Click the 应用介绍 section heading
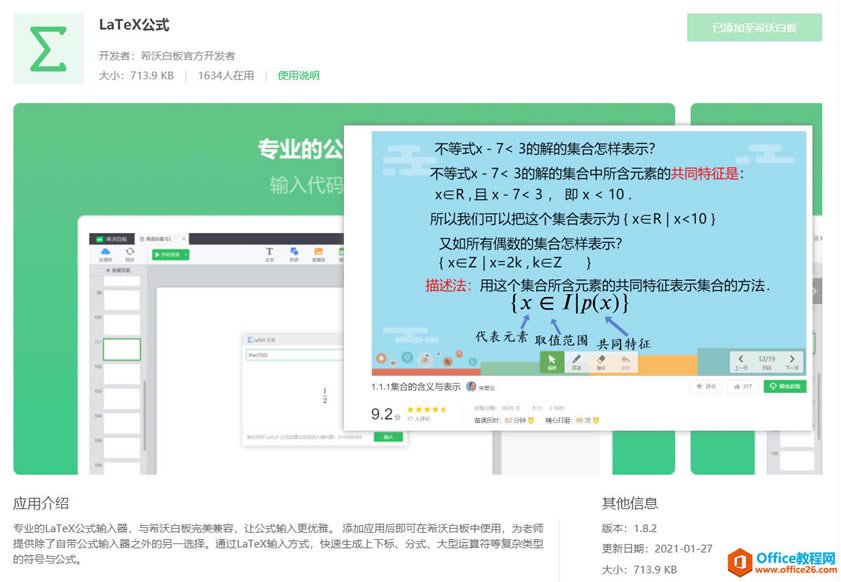Viewport: 841px width, 582px height. (41, 503)
